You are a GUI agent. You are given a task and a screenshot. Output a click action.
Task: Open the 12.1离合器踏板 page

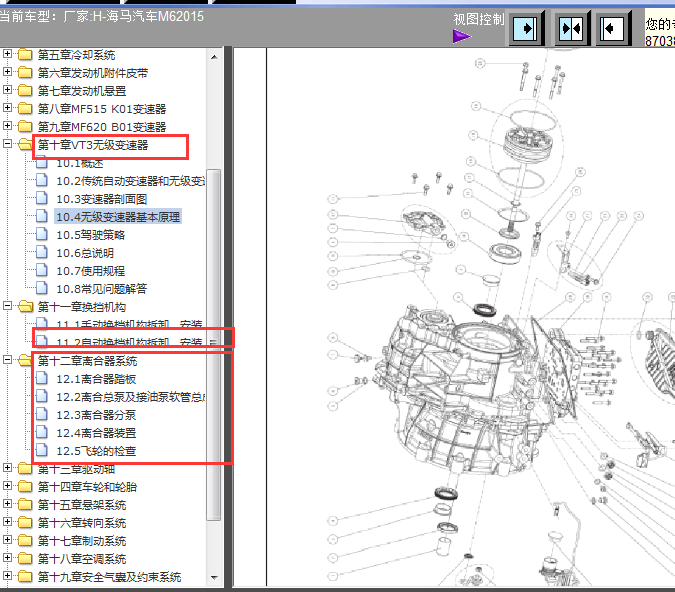point(96,379)
